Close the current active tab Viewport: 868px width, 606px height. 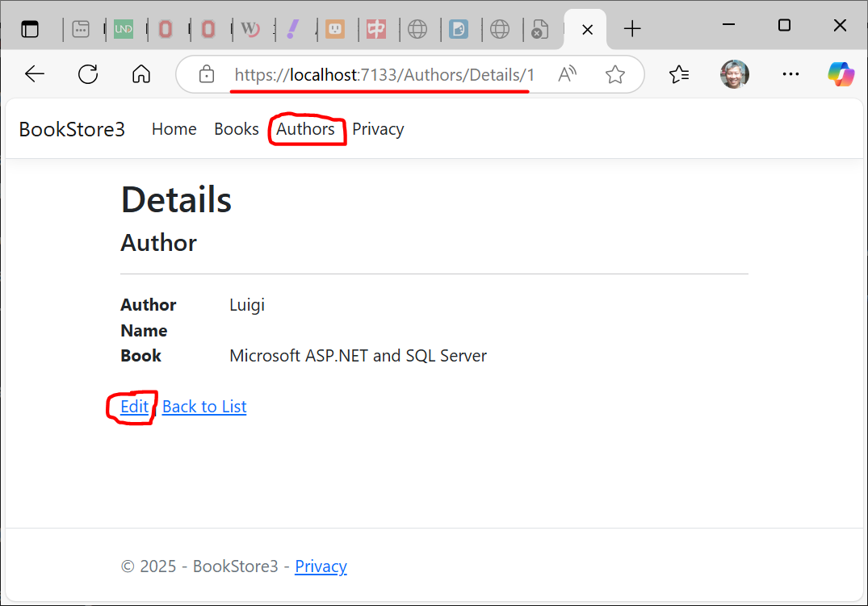click(588, 30)
